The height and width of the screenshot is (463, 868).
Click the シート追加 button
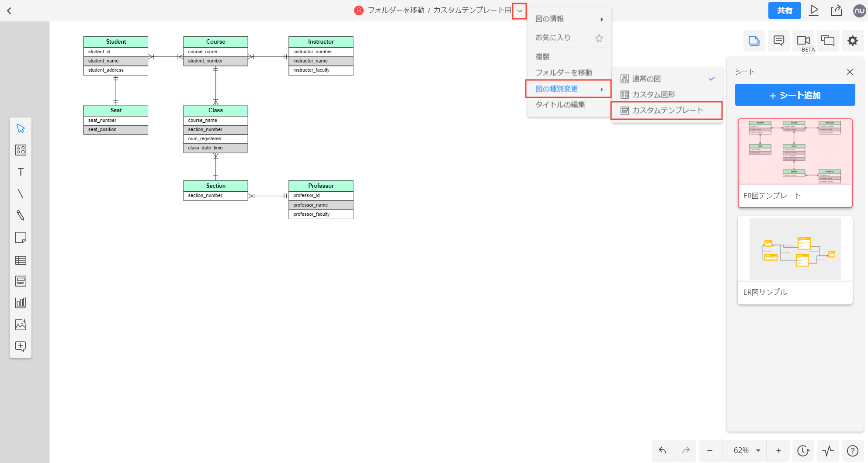click(x=795, y=95)
